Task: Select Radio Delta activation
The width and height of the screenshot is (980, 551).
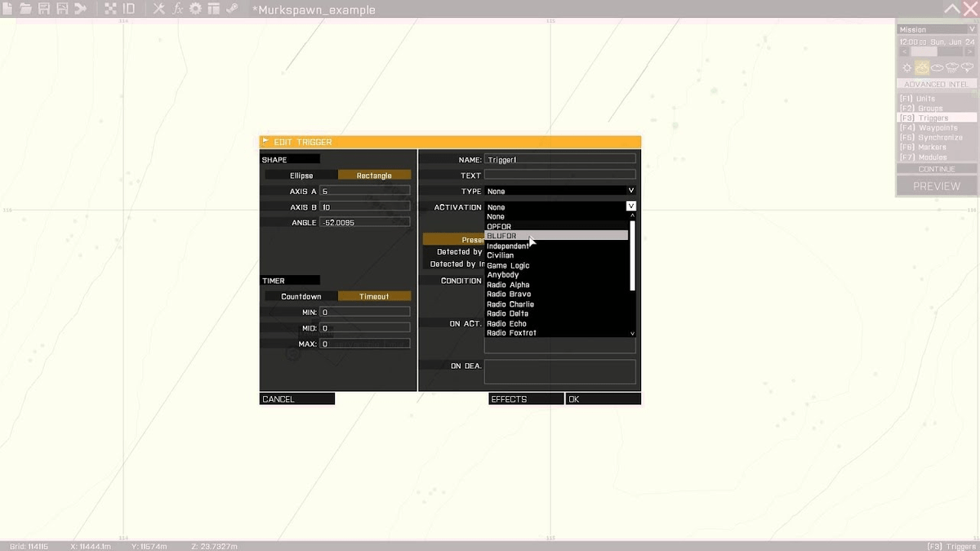Action: (557, 313)
